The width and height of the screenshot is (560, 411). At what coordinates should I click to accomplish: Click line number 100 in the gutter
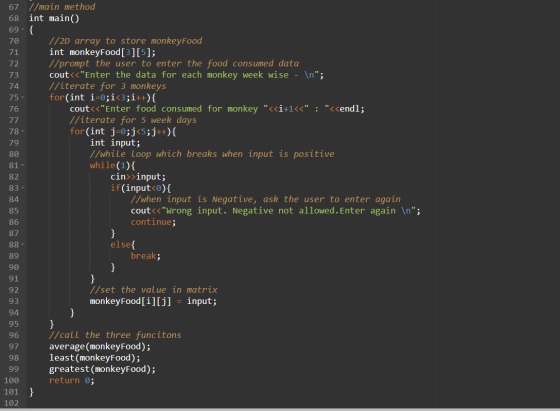[x=11, y=381]
